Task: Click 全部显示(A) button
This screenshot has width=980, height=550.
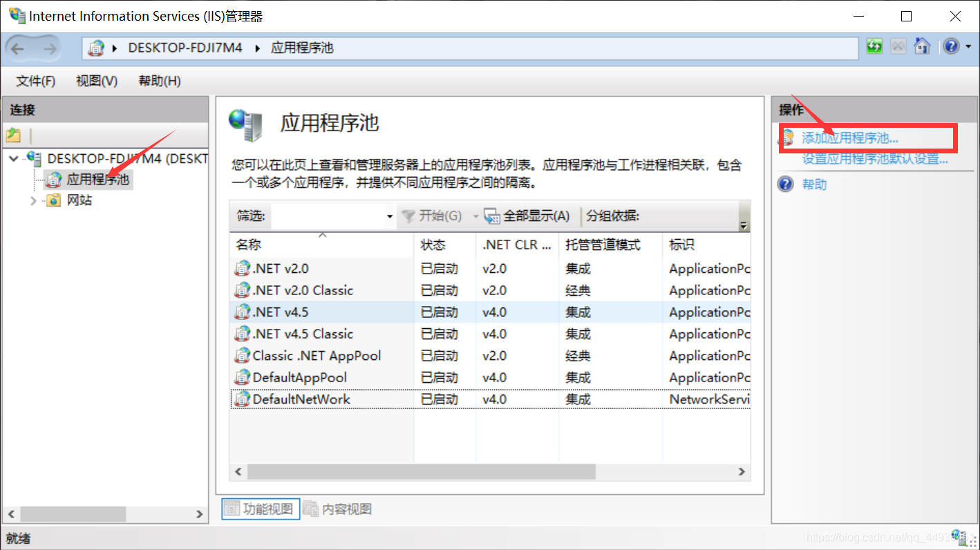Action: (527, 216)
